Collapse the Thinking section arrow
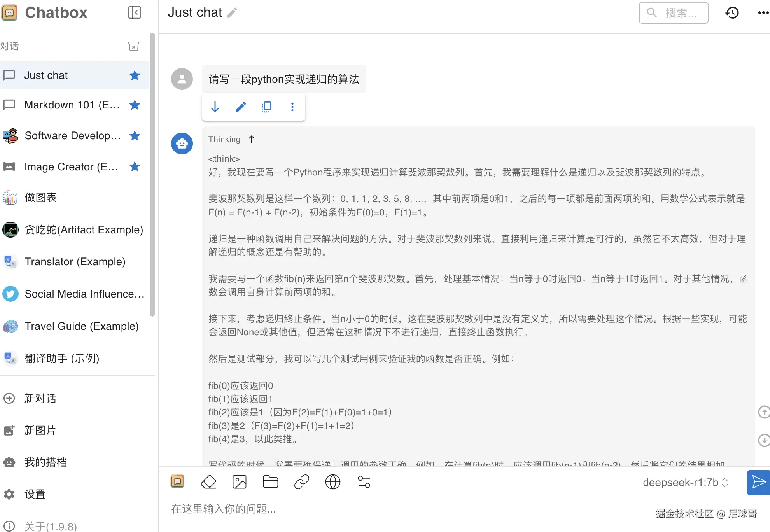This screenshot has height=532, width=770. (252, 139)
